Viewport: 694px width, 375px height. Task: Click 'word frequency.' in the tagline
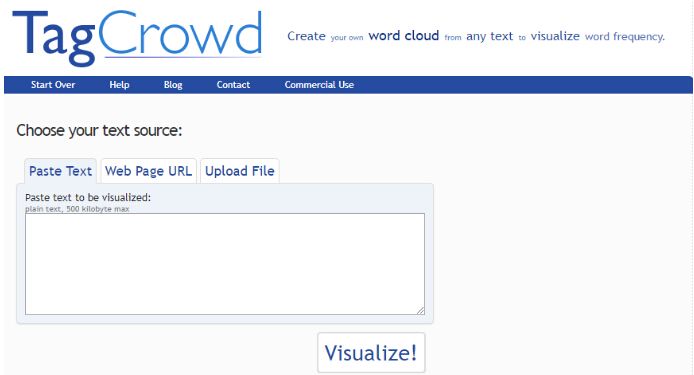coord(625,37)
